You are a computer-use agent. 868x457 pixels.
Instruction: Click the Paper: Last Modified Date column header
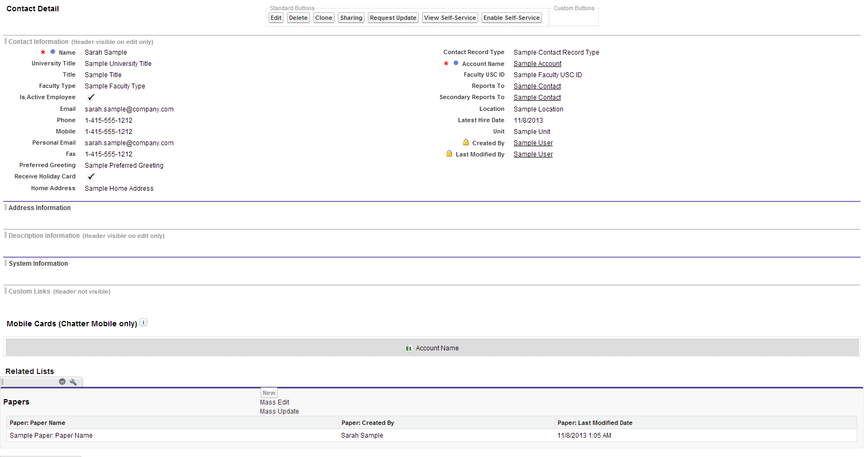[x=706, y=423]
